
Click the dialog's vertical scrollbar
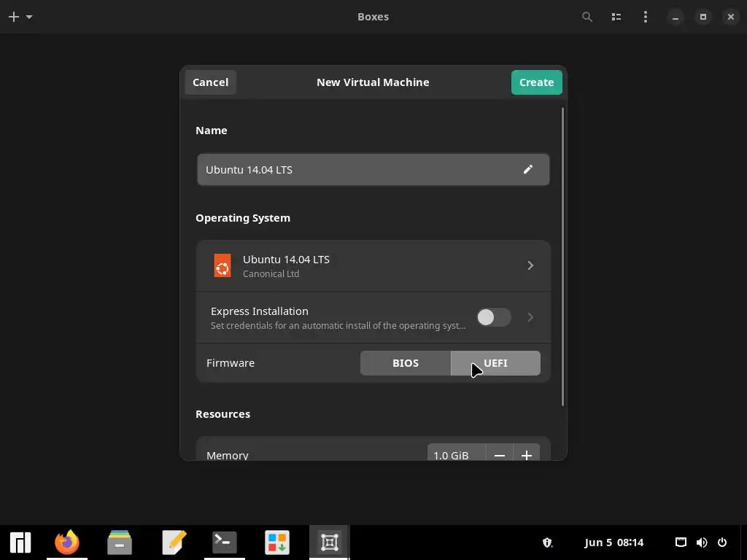click(562, 257)
